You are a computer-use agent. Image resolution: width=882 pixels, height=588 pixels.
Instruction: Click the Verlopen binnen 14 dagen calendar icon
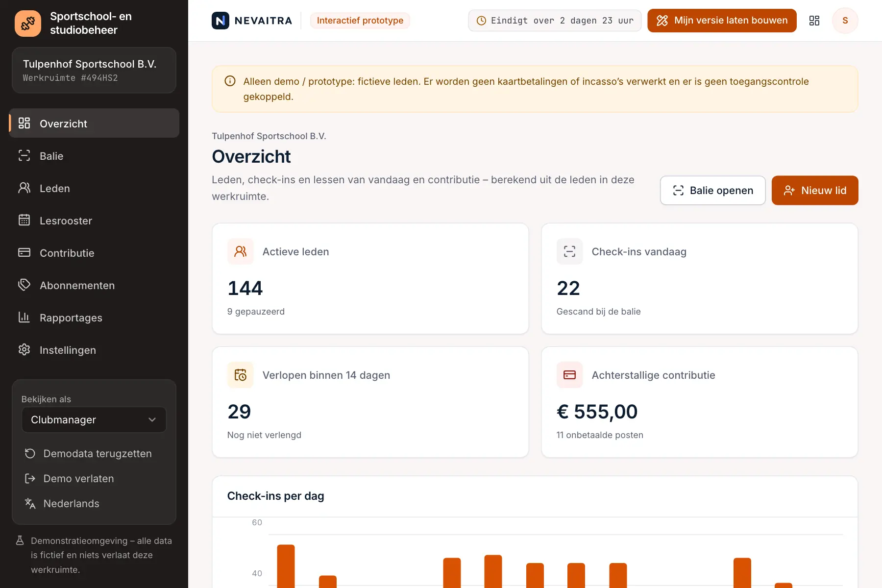(240, 375)
